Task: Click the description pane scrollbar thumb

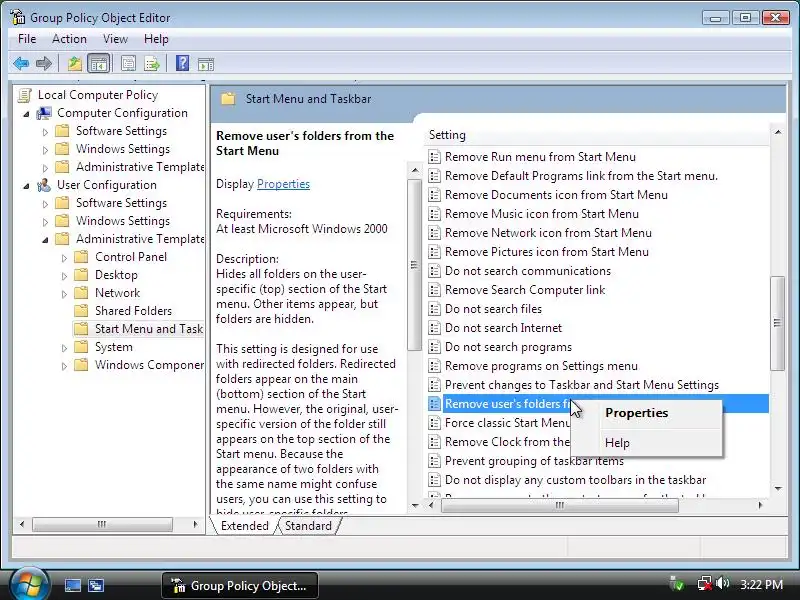Action: pos(414,265)
